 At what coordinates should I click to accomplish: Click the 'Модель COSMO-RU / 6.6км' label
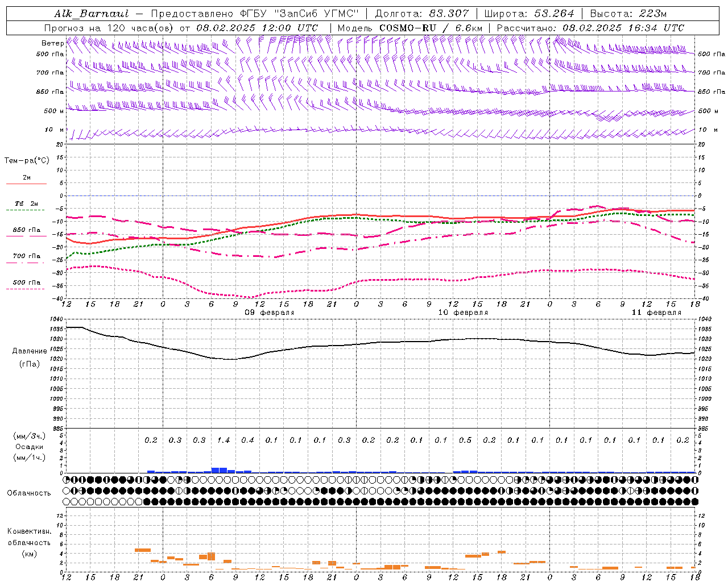pos(409,28)
